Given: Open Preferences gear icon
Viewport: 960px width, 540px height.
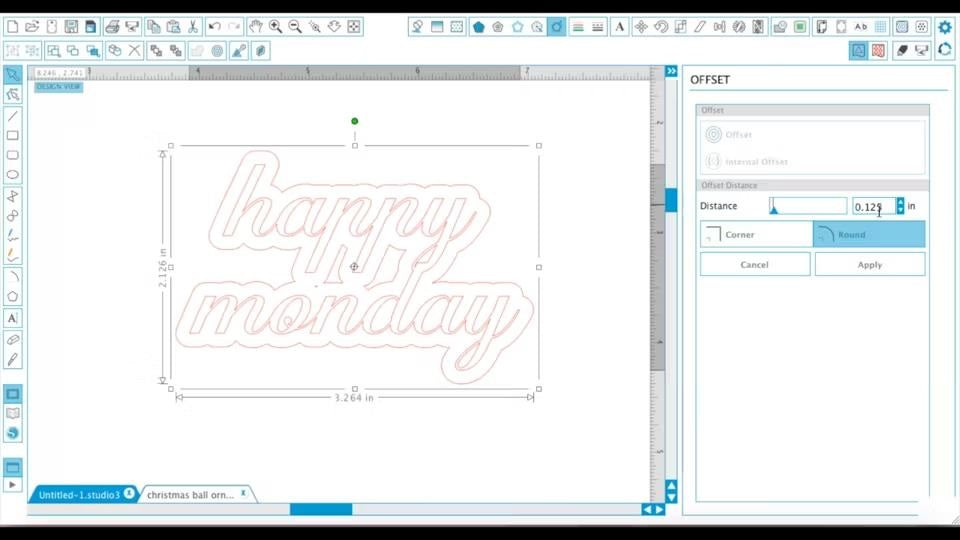Looking at the screenshot, I should coord(945,27).
